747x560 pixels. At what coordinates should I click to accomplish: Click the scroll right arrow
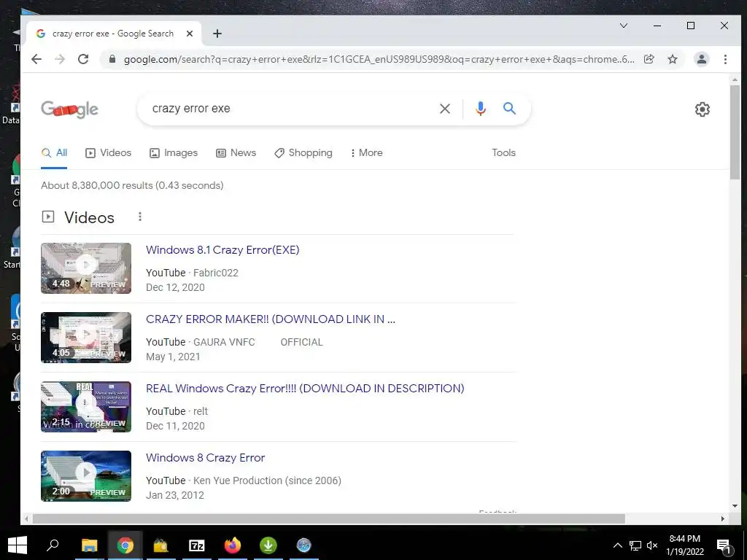pyautogui.click(x=723, y=518)
